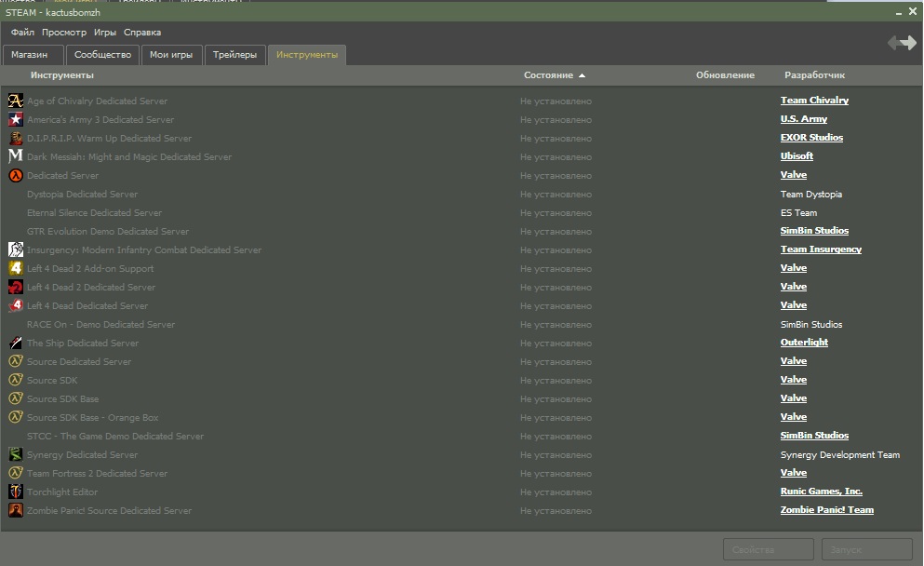The image size is (924, 566).
Task: Click the Team Fortress 2 Dedicated Server icon
Action: tap(16, 474)
